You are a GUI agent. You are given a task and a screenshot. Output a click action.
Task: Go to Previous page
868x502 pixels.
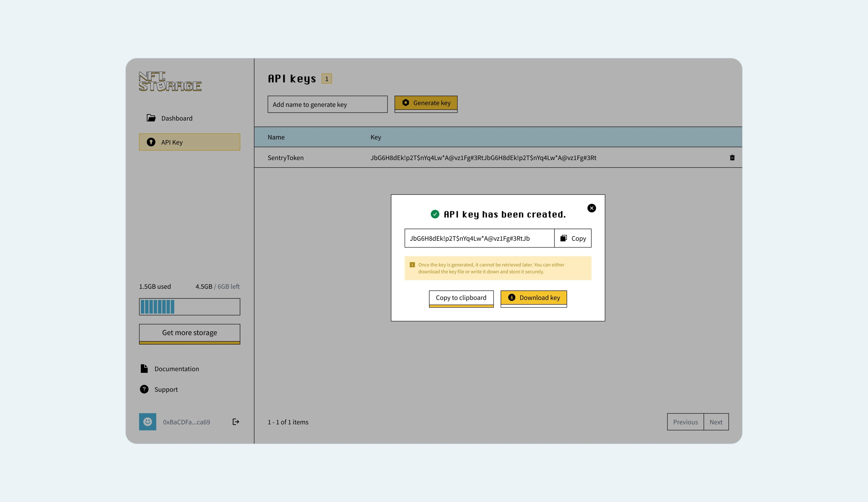(685, 422)
